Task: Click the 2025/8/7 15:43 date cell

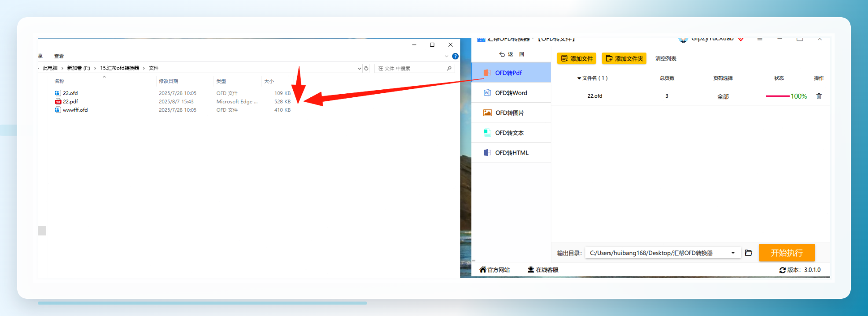Action: click(176, 102)
